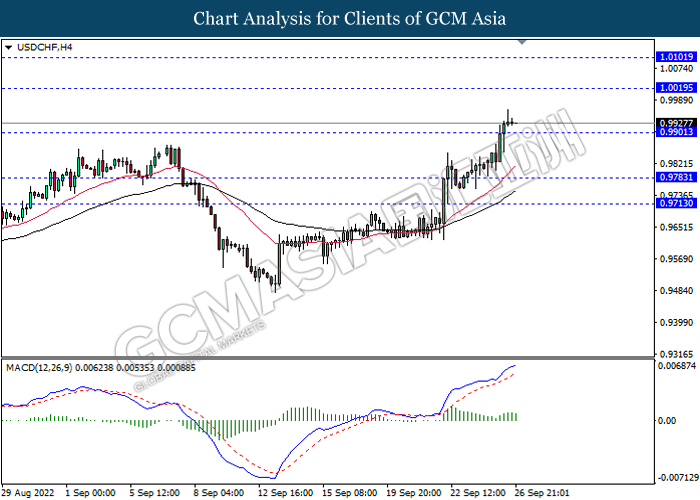Click the 0.93165 price axis value
This screenshot has height=500, width=700.
point(676,354)
